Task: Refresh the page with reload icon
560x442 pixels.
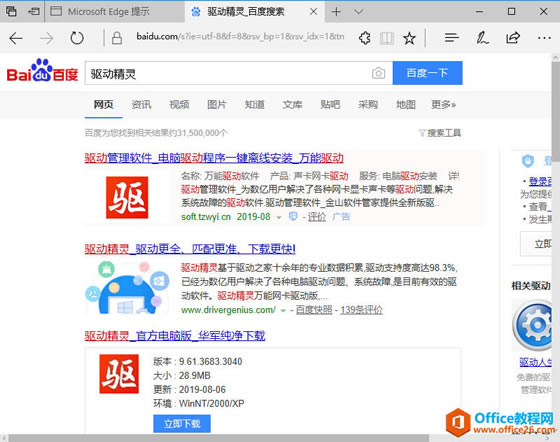Action: point(77,38)
